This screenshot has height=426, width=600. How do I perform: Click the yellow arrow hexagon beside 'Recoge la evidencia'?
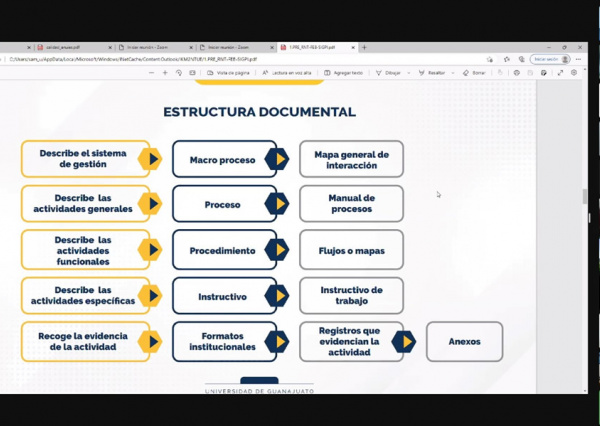click(x=150, y=341)
